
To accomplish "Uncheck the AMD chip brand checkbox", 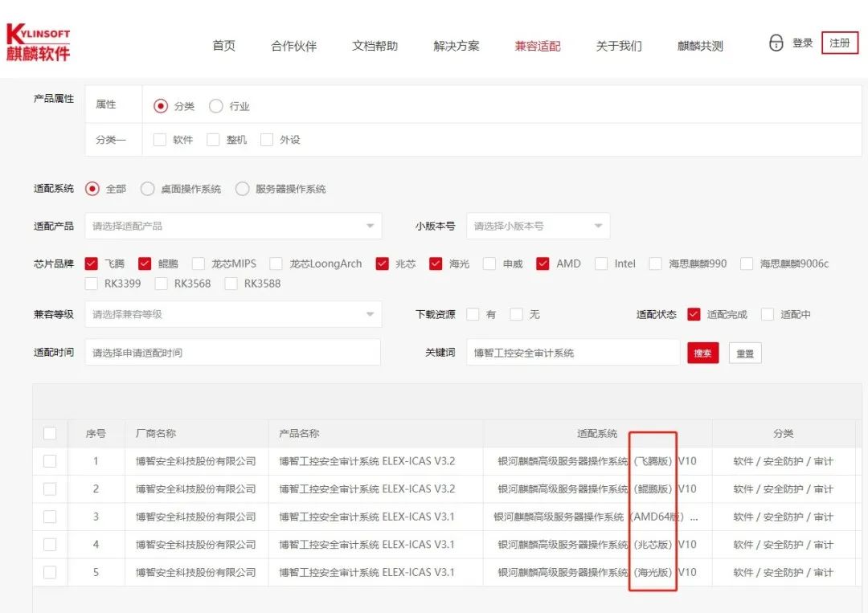I will point(542,264).
